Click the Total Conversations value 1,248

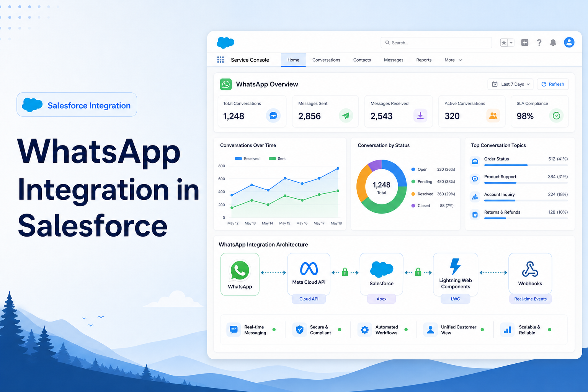pos(234,116)
